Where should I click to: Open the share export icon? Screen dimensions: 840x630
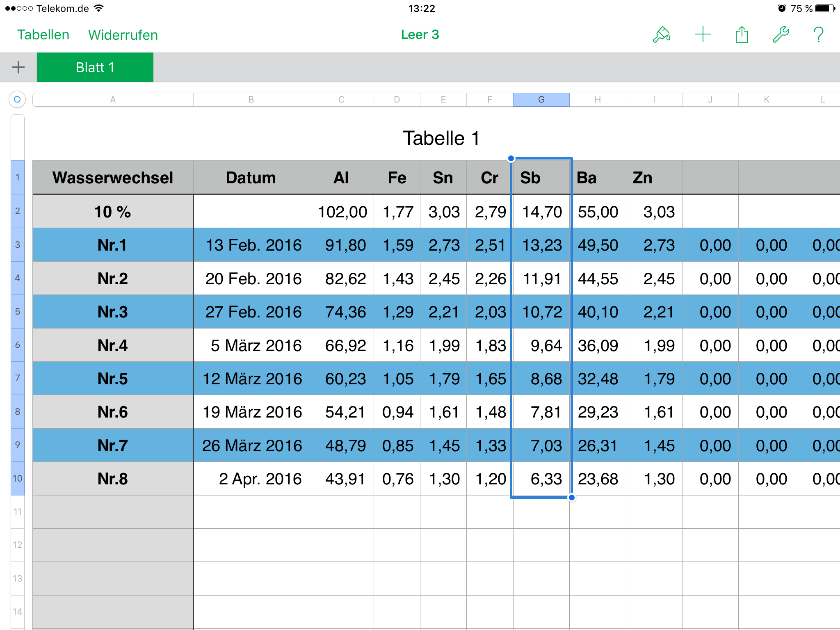coord(742,34)
